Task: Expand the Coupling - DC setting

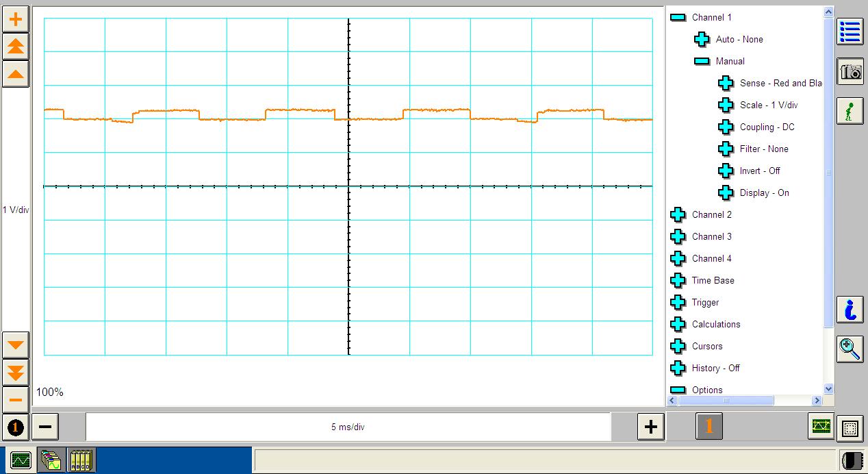Action: [x=726, y=127]
